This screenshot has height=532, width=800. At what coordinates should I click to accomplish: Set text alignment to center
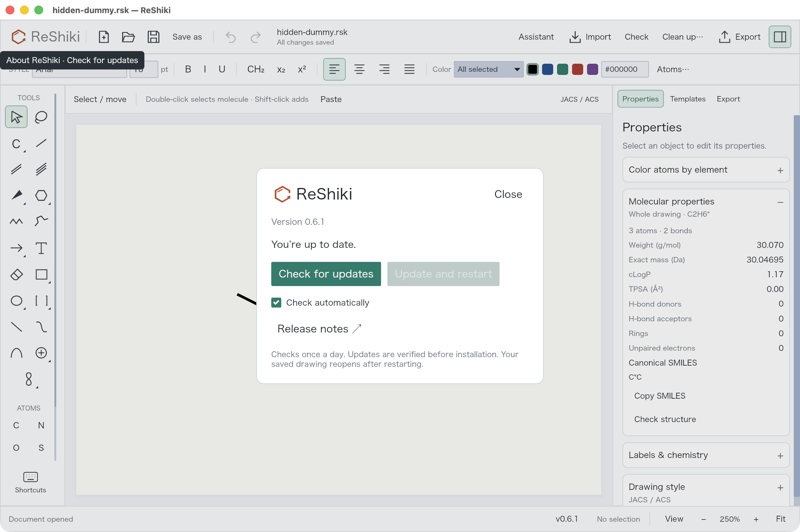359,69
